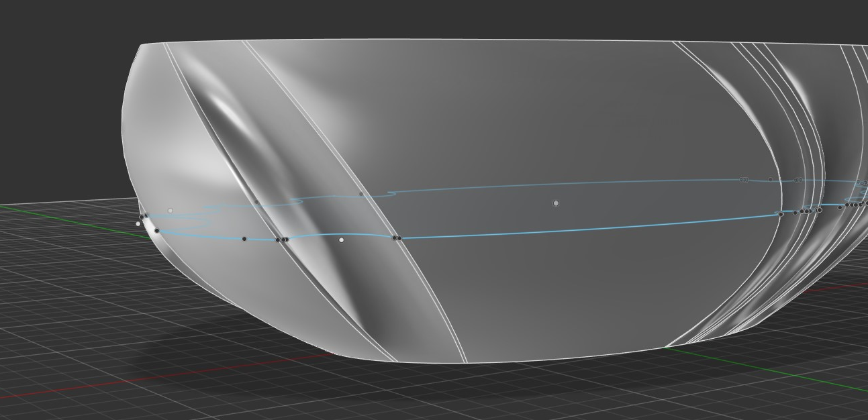This screenshot has height=420, width=868.
Task: Select the lone black point left of the ridge
Action: point(244,239)
